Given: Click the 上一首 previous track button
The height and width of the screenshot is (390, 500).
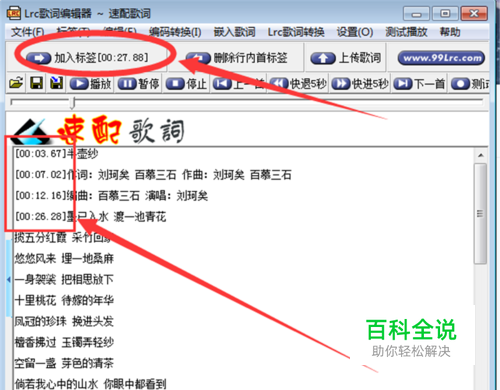Looking at the screenshot, I should click(x=239, y=84).
